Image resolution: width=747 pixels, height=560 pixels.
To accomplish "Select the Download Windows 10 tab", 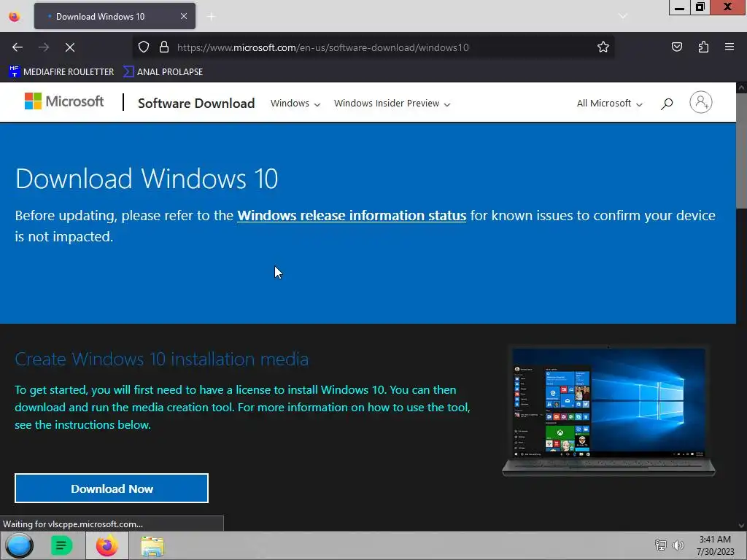I will 115,16.
